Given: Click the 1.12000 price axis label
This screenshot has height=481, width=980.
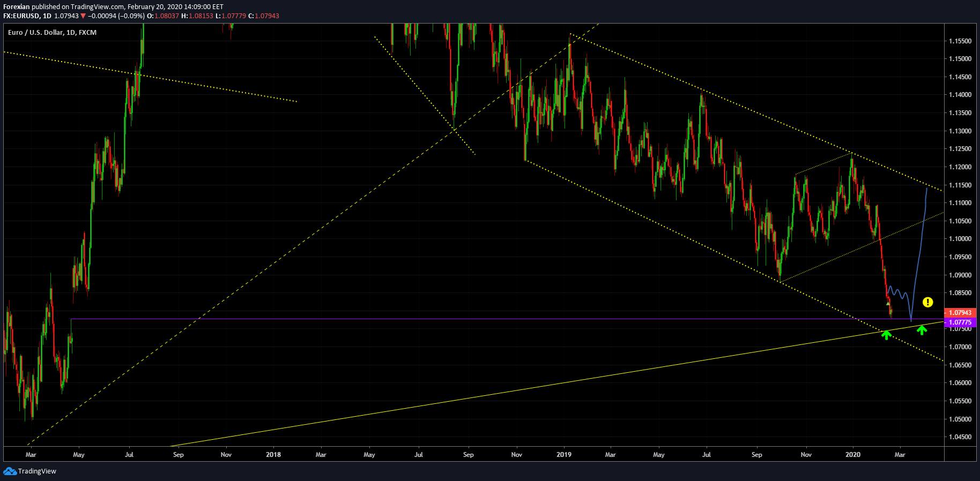Looking at the screenshot, I should [x=960, y=167].
